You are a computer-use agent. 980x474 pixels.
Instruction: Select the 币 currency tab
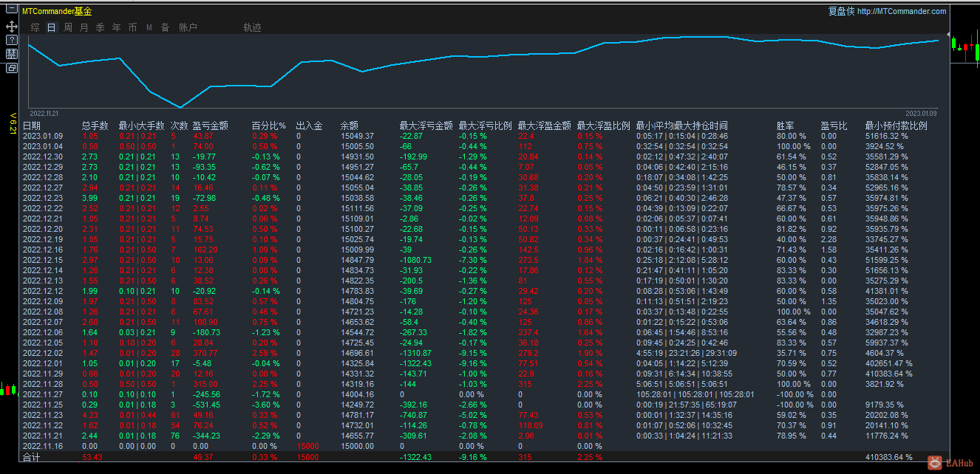point(132,27)
